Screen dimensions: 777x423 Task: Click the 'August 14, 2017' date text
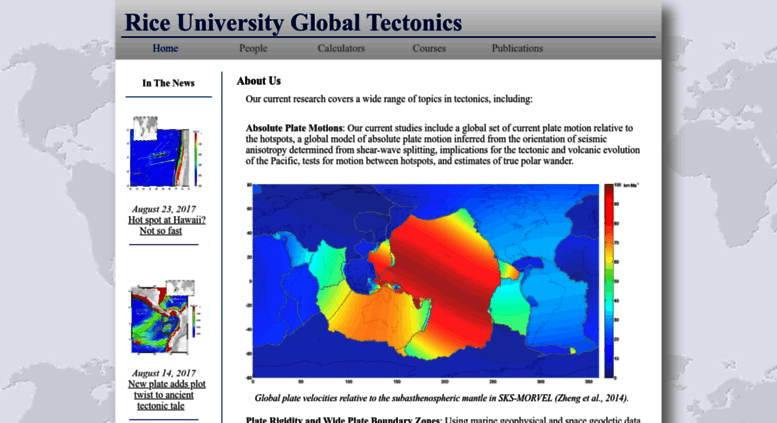(x=164, y=373)
